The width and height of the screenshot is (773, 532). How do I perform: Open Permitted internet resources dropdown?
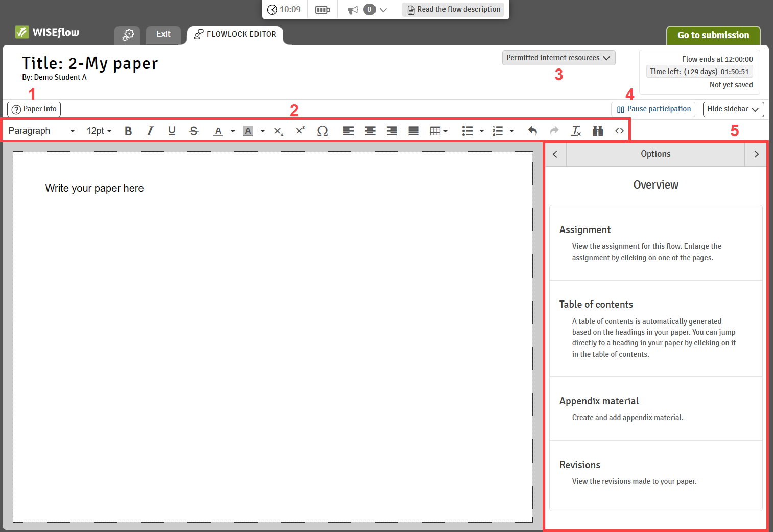pyautogui.click(x=558, y=58)
